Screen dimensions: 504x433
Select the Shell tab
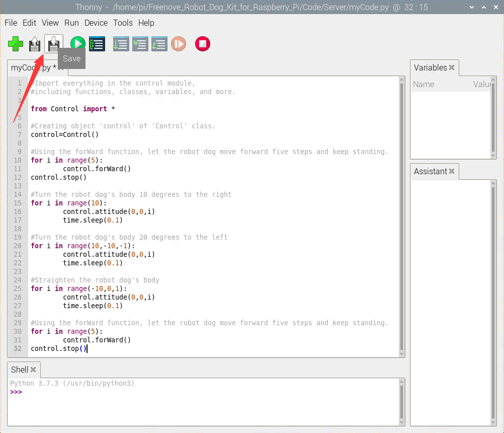coord(20,370)
